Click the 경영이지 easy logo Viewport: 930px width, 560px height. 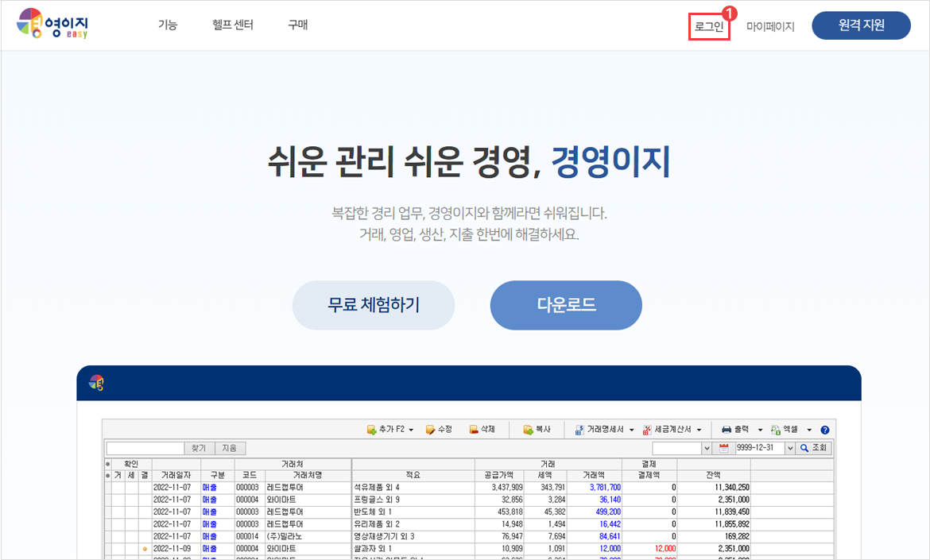pyautogui.click(x=52, y=24)
